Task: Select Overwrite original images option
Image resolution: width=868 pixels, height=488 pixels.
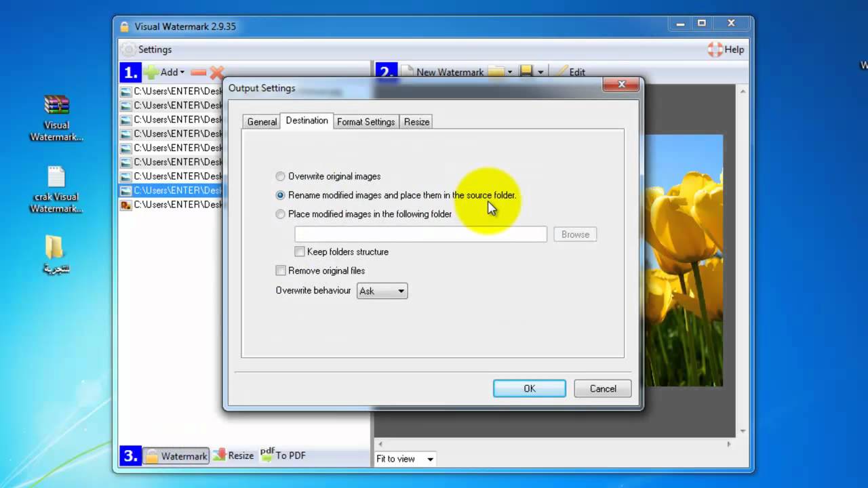Action: pyautogui.click(x=328, y=176)
